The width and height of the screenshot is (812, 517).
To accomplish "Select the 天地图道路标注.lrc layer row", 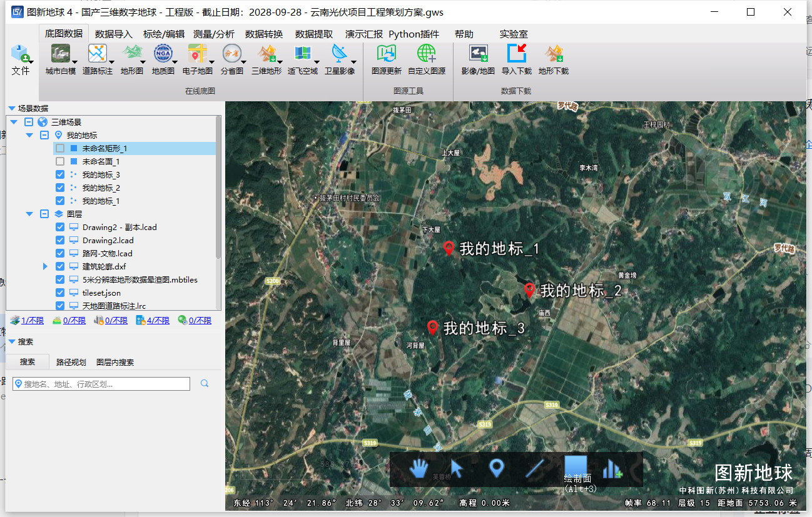I will pyautogui.click(x=114, y=306).
